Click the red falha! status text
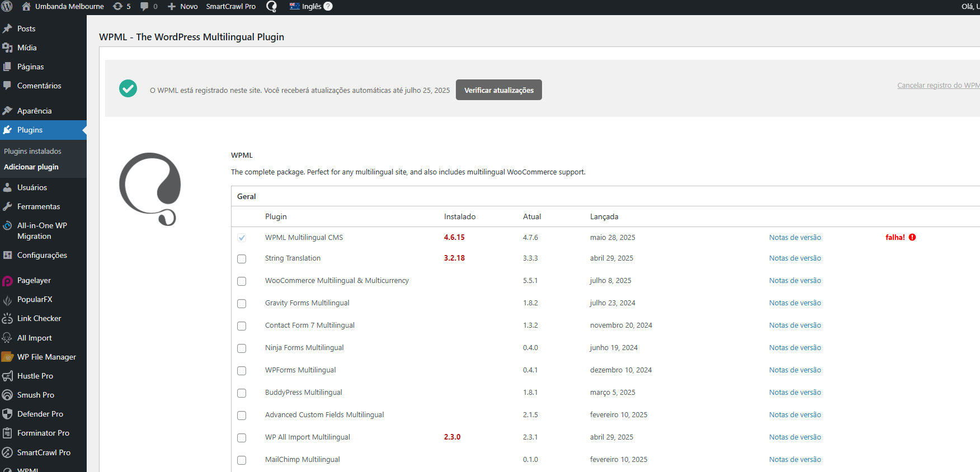 (895, 237)
